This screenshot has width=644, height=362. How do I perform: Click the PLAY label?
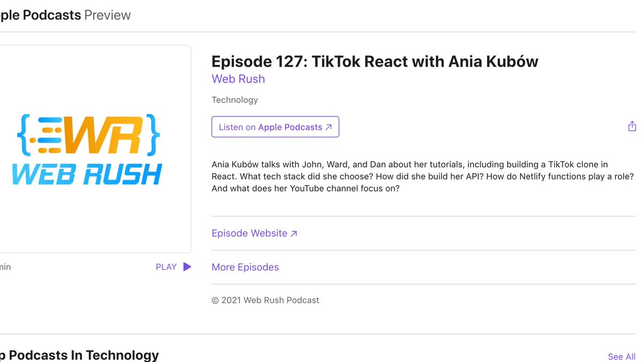click(x=166, y=267)
